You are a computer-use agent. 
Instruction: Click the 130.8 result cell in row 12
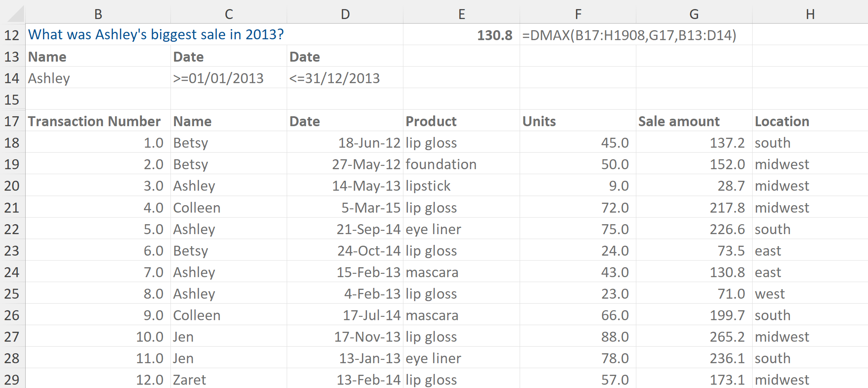[461, 35]
